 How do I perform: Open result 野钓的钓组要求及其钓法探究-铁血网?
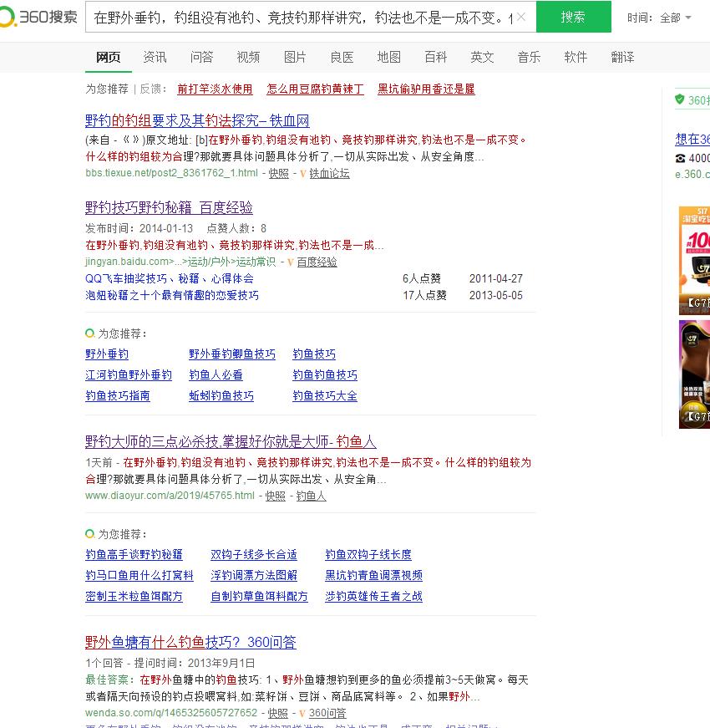click(197, 120)
